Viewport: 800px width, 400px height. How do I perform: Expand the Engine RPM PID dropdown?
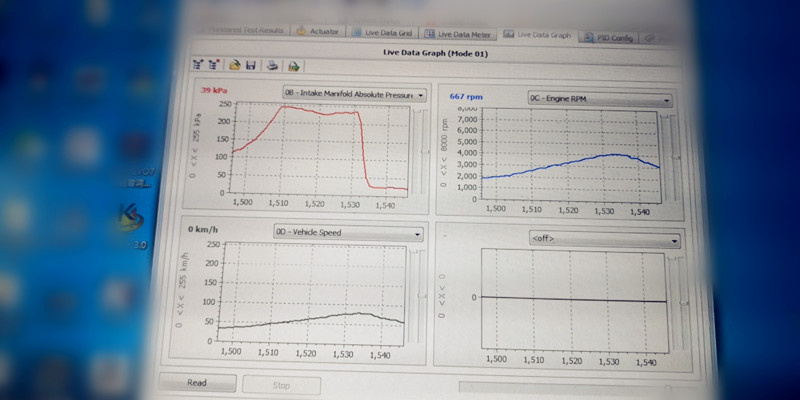(600, 100)
